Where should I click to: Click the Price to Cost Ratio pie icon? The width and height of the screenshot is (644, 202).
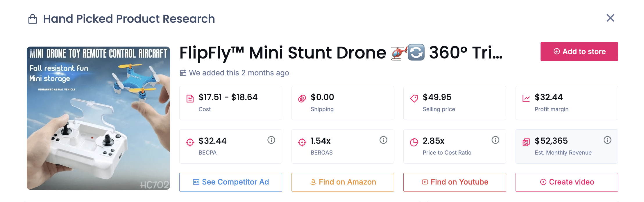tap(414, 142)
